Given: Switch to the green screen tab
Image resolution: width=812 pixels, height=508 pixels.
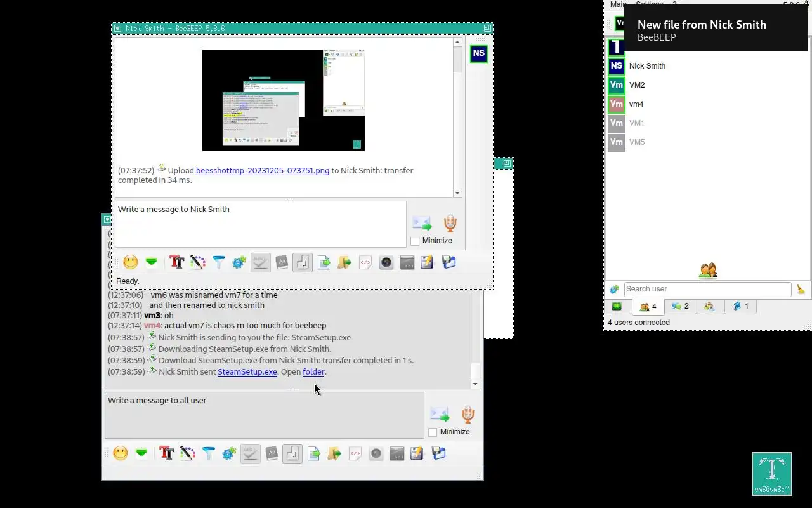Looking at the screenshot, I should 617,306.
